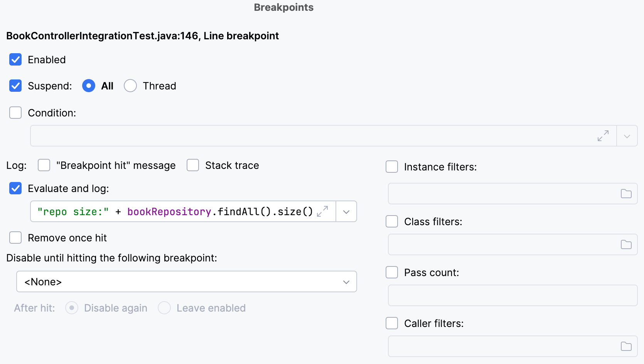
Task: Click the Caller filters text field
Action: pos(501,346)
